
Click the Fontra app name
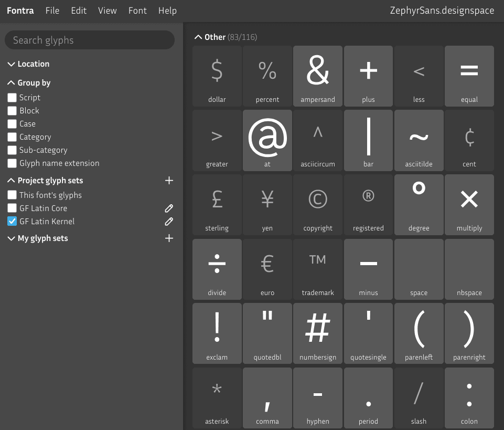(x=20, y=11)
